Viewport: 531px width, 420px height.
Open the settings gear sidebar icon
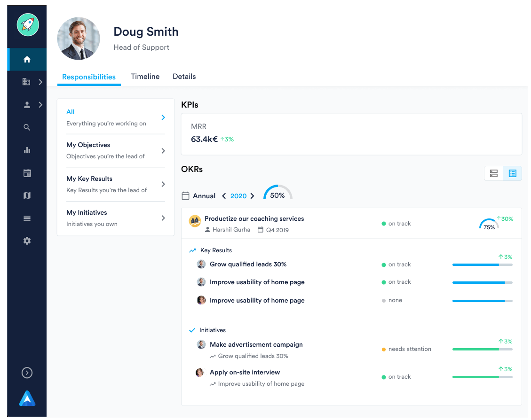(27, 241)
